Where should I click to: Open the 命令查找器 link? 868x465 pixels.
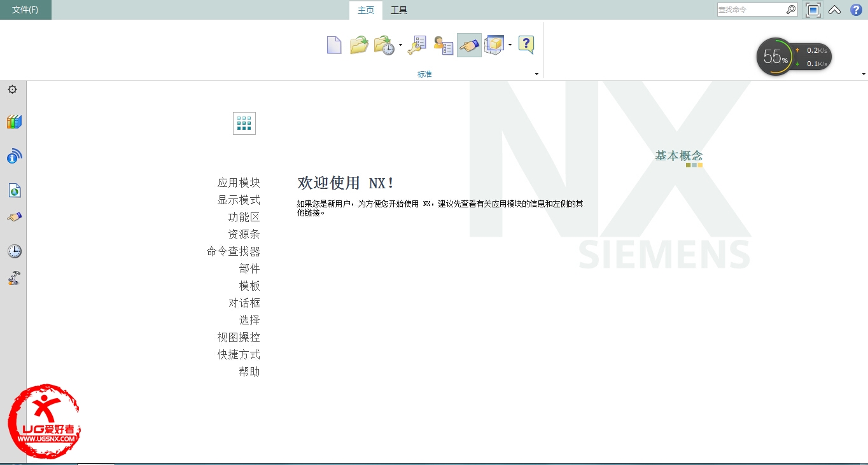point(234,252)
